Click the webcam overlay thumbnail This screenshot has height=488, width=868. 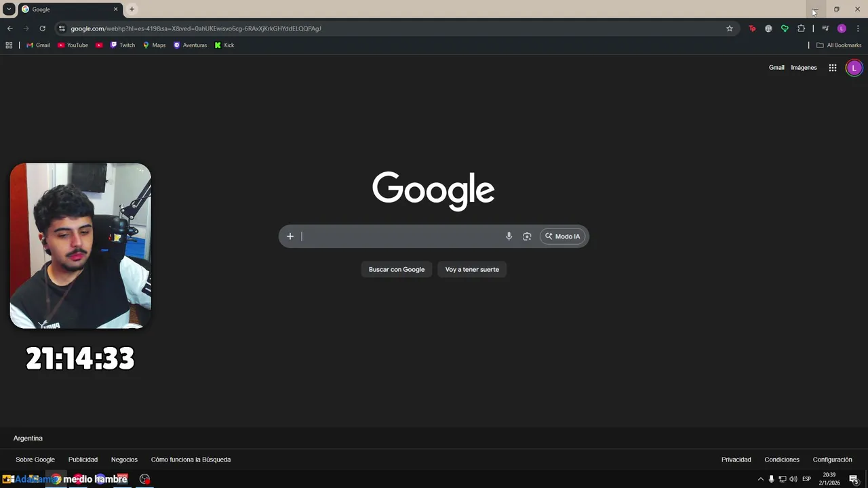pyautogui.click(x=81, y=246)
